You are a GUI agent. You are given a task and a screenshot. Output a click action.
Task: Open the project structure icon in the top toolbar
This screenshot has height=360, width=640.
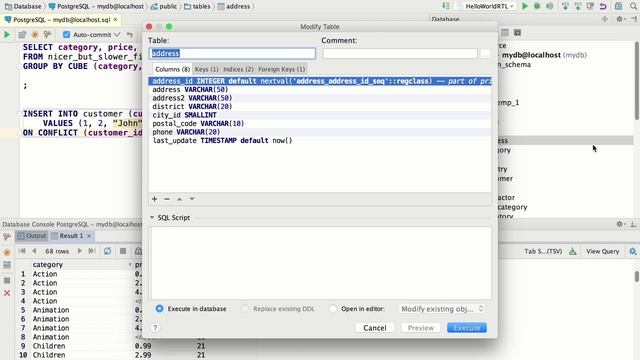(619, 6)
